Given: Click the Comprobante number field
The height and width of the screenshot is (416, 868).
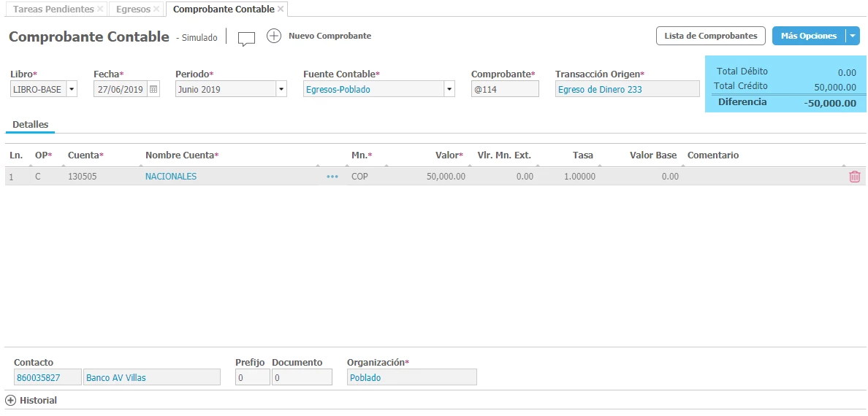Looking at the screenshot, I should pos(505,89).
